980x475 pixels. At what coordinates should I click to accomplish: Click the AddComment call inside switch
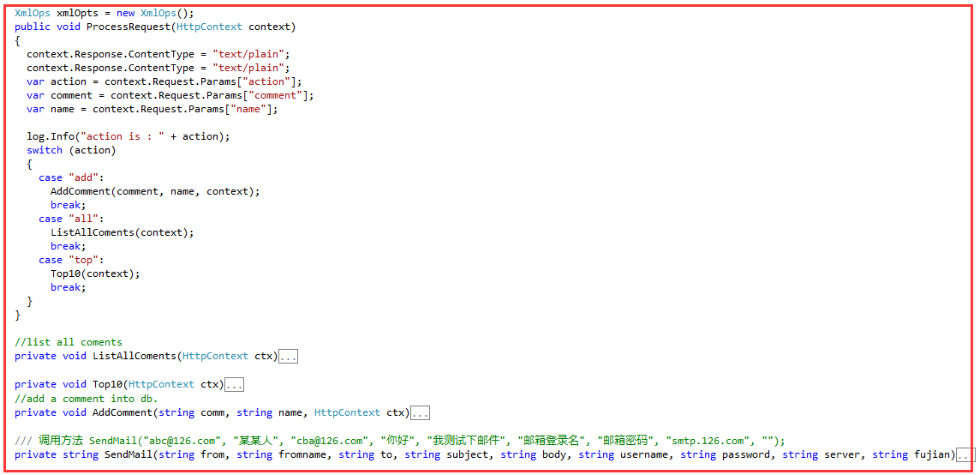click(155, 191)
